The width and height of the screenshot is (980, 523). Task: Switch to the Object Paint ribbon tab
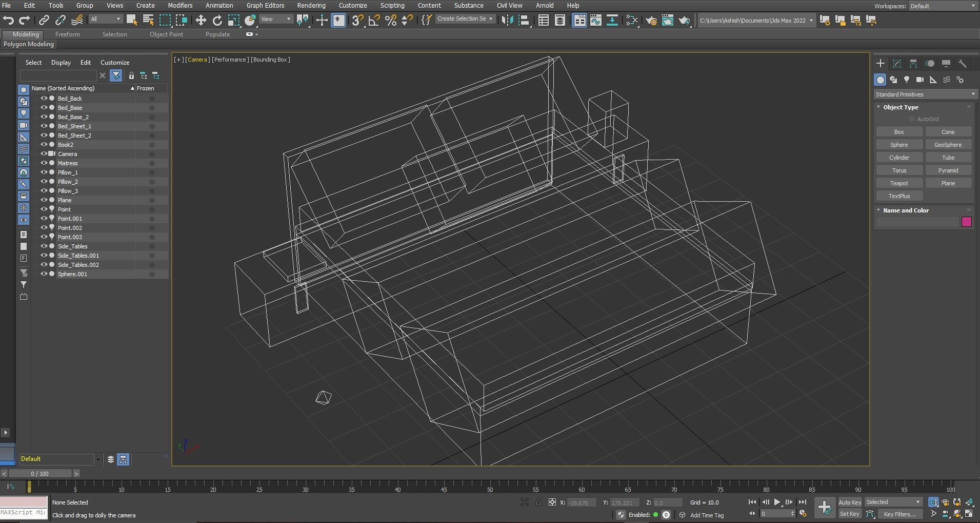pyautogui.click(x=166, y=34)
